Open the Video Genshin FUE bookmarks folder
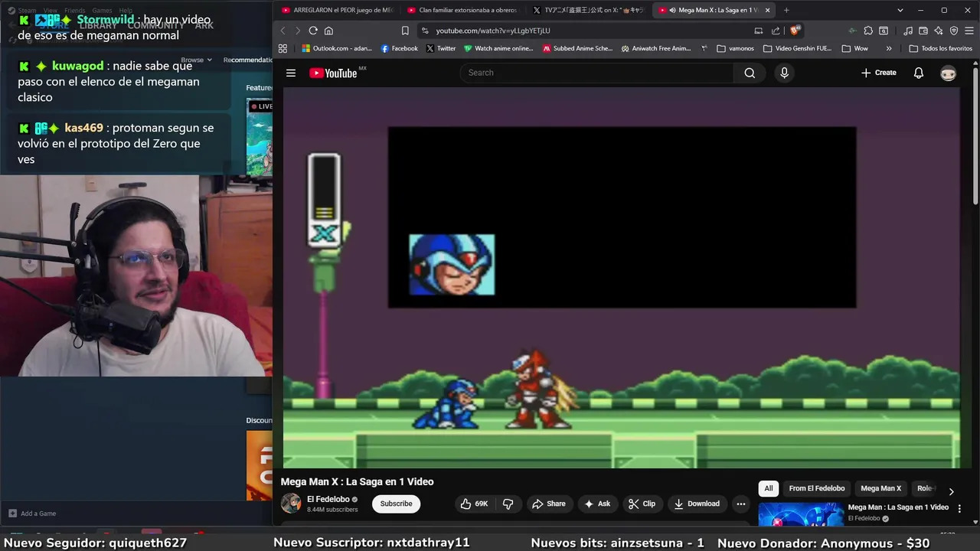This screenshot has height=551, width=980. coord(797,48)
